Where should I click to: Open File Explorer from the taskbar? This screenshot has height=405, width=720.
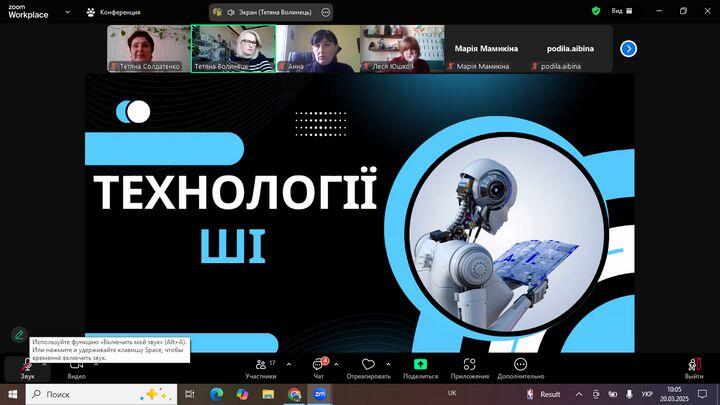pyautogui.click(x=268, y=394)
